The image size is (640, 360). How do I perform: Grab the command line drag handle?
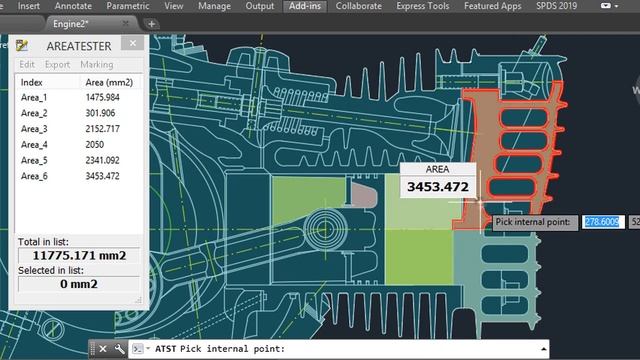point(92,349)
